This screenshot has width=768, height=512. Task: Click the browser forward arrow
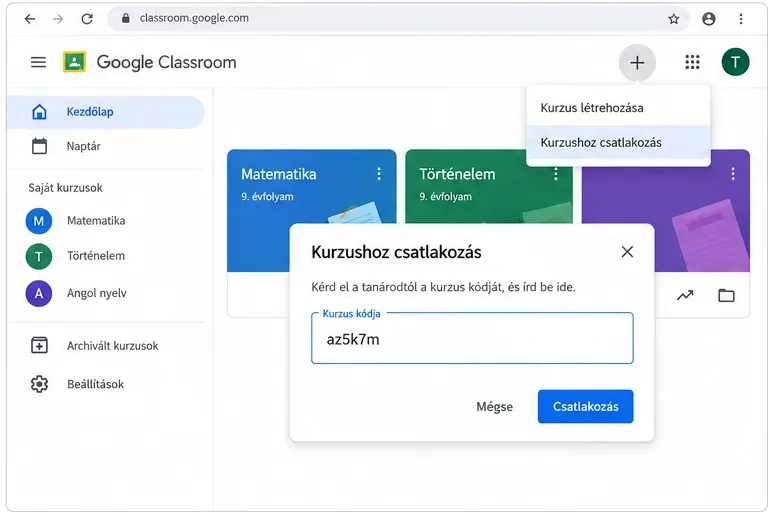[x=58, y=19]
